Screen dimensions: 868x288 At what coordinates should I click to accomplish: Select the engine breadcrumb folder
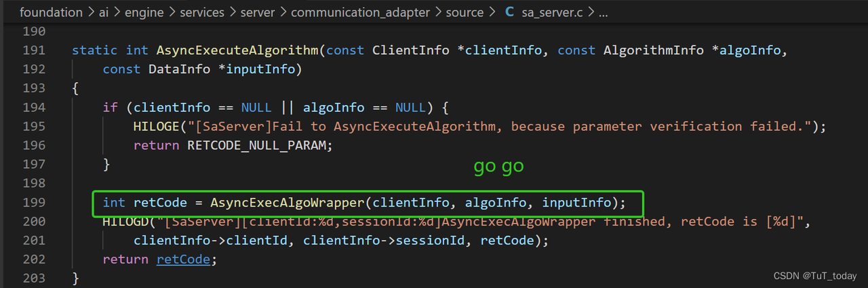[144, 12]
